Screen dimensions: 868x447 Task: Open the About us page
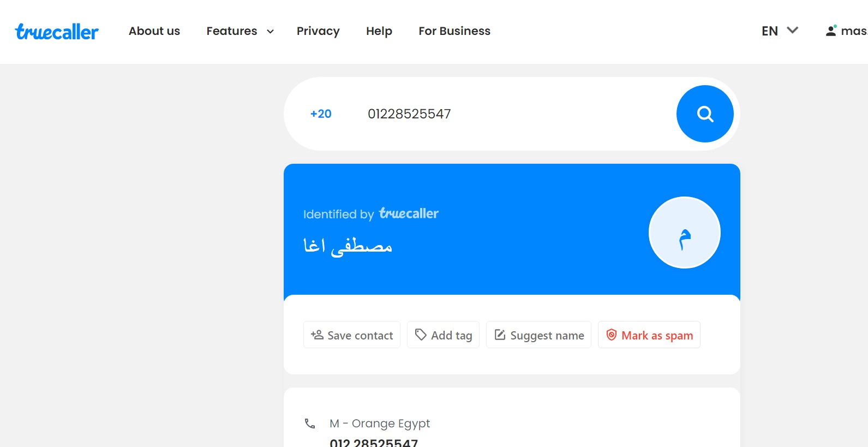click(154, 31)
